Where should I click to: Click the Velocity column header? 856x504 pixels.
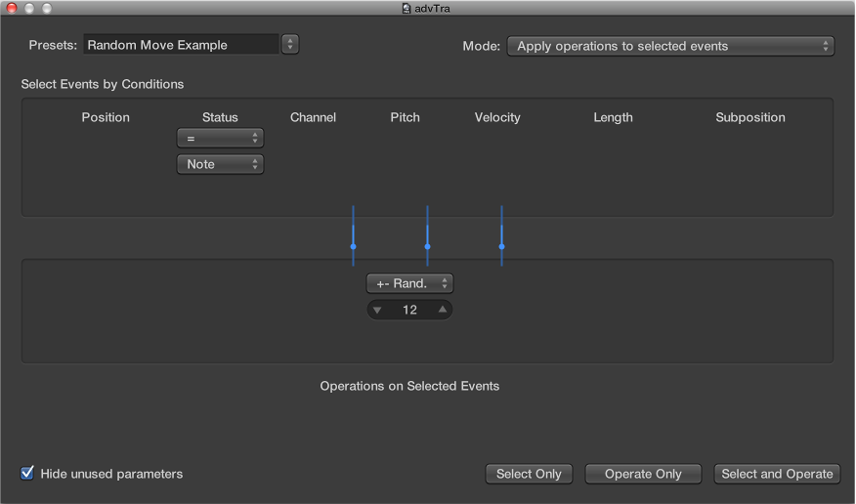[x=497, y=117]
